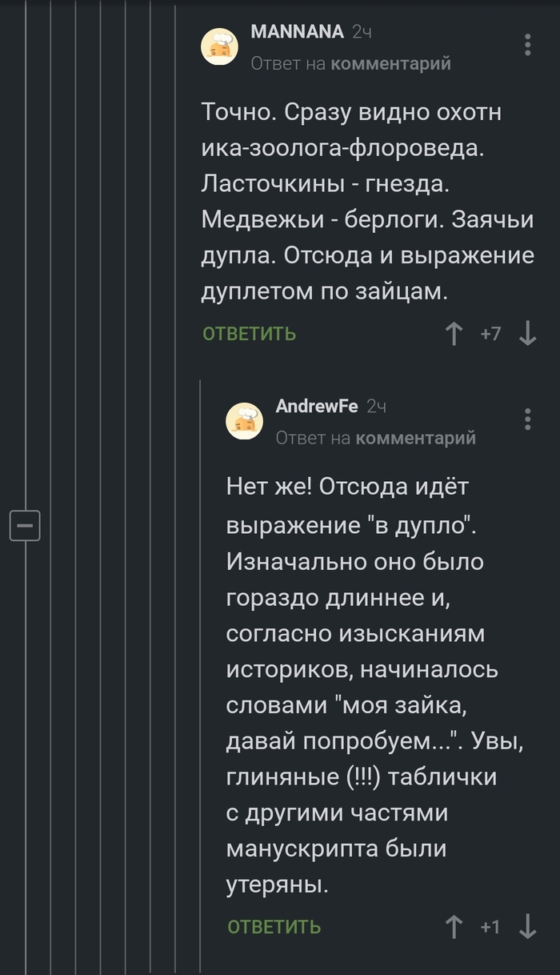
Task: Click the AndrewFe username
Action: (317, 407)
